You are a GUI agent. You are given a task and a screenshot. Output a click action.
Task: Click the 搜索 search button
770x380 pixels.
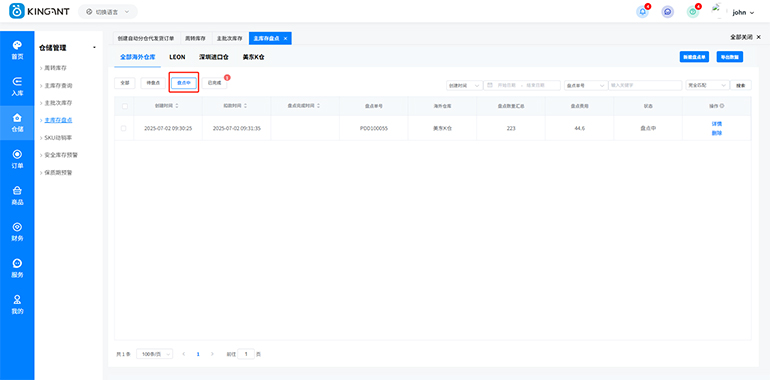point(741,85)
